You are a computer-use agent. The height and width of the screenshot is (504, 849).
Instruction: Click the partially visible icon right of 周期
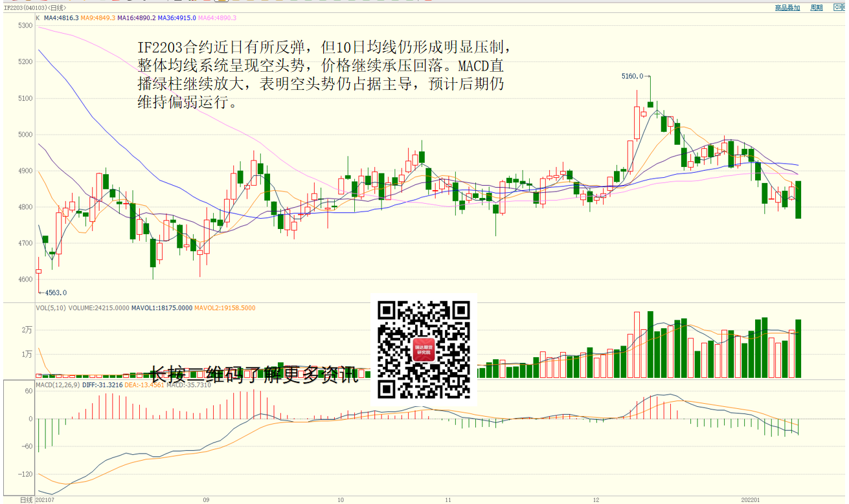point(840,8)
